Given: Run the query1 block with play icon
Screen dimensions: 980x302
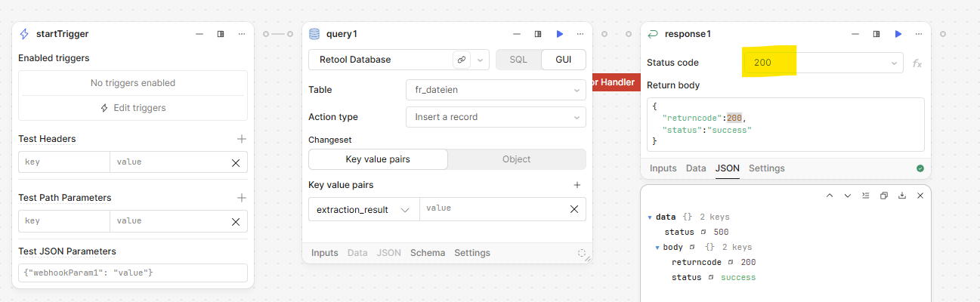Looking at the screenshot, I should (559, 34).
